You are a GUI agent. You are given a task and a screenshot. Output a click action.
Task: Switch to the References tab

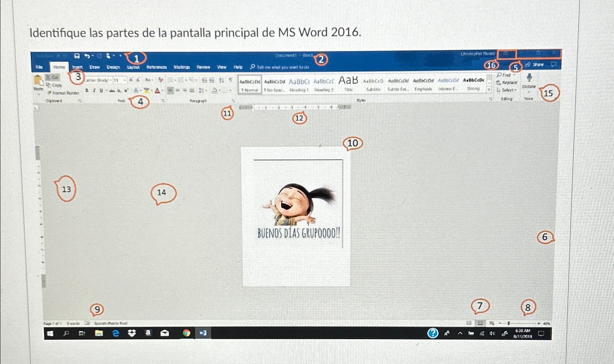pos(156,67)
